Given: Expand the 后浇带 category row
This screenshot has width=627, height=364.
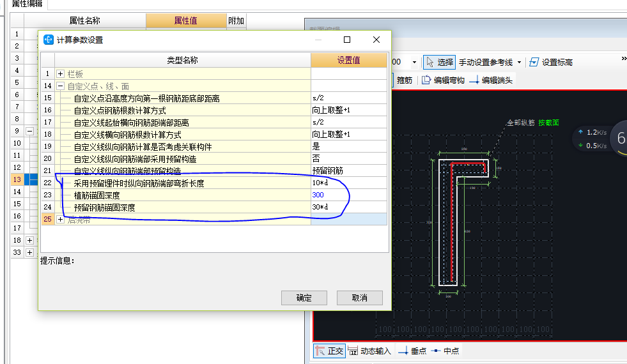Looking at the screenshot, I should [60, 220].
